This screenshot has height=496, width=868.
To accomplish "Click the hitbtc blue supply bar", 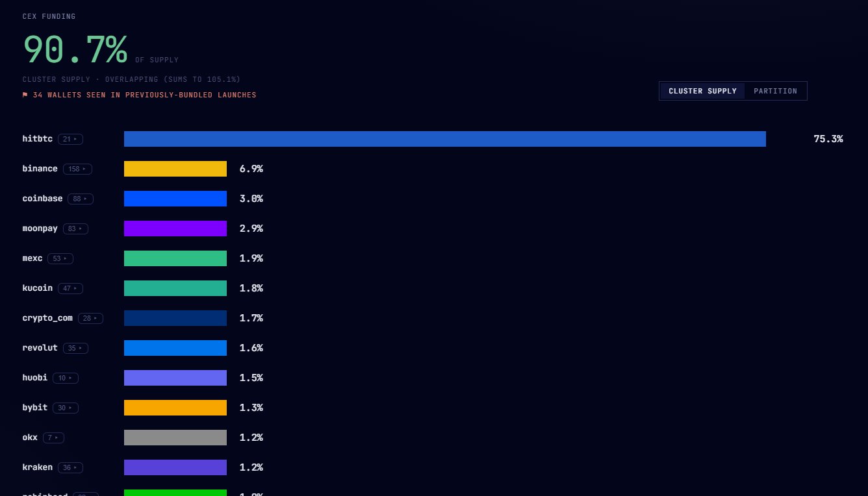I will [445, 139].
